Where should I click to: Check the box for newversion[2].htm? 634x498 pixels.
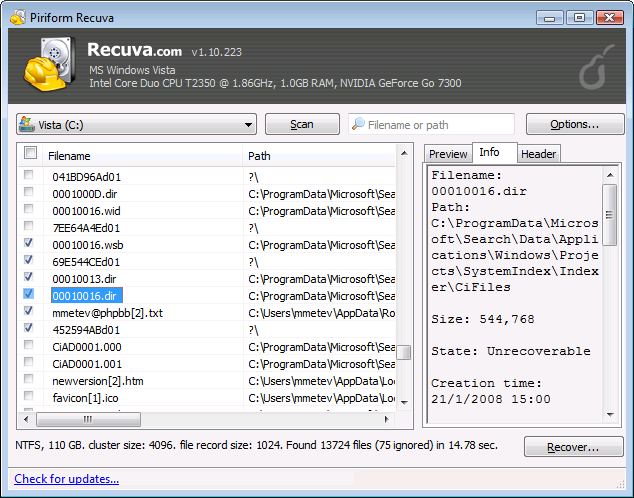28,378
